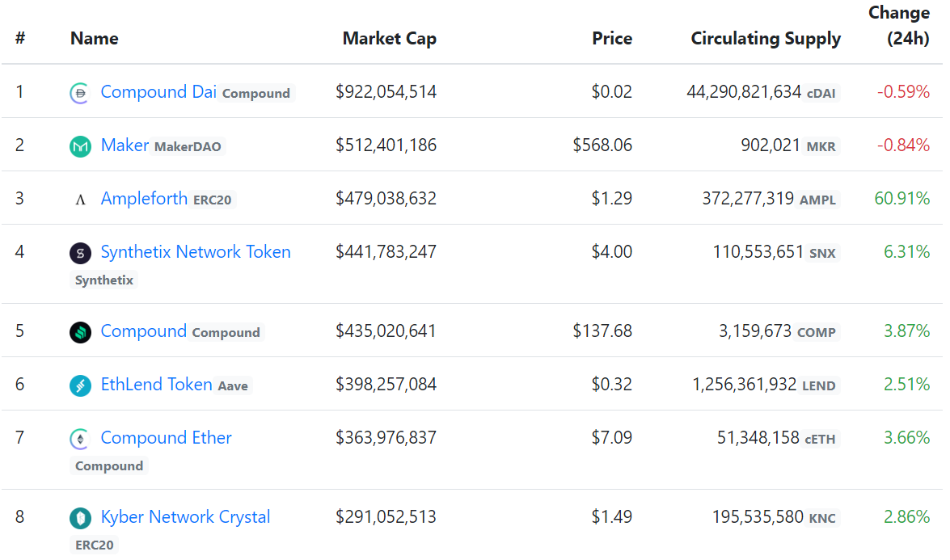Click the Maker green logo icon

pyautogui.click(x=80, y=146)
